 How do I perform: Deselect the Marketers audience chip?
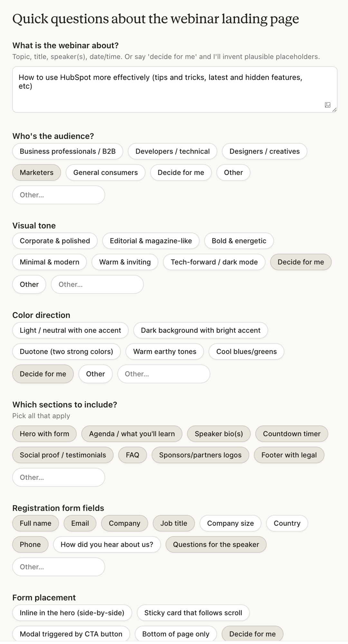point(36,173)
